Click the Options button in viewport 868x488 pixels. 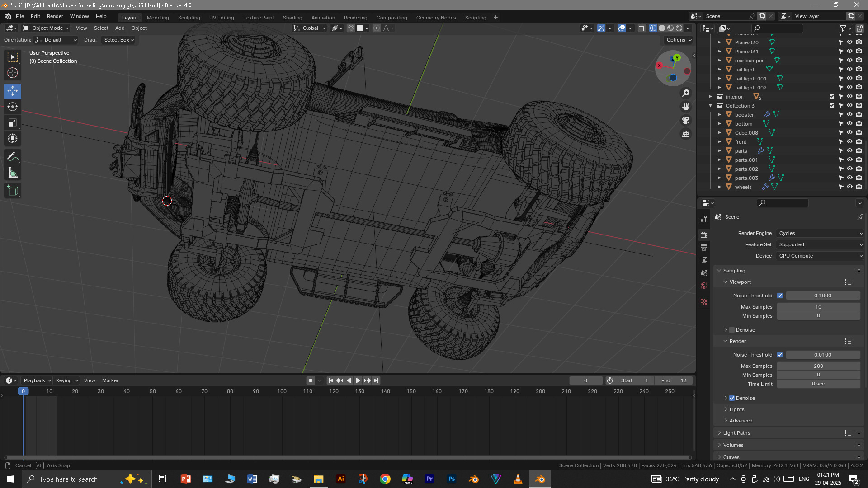[679, 40]
